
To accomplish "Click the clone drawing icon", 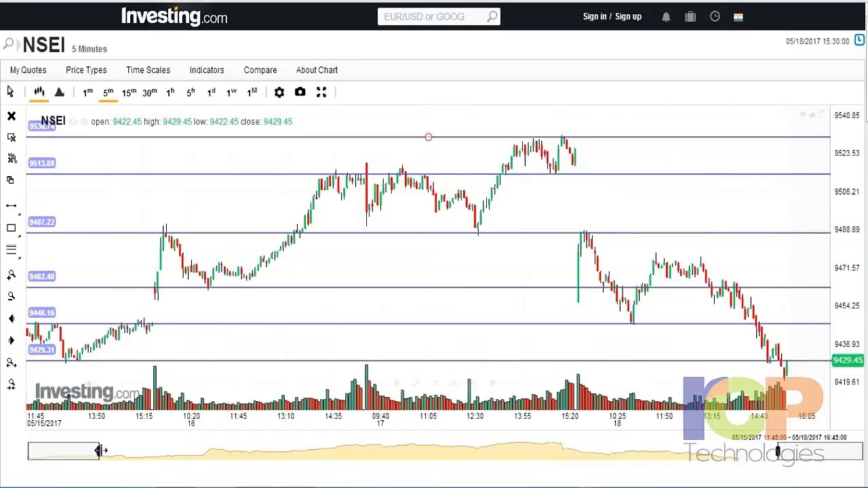I will click(x=10, y=180).
